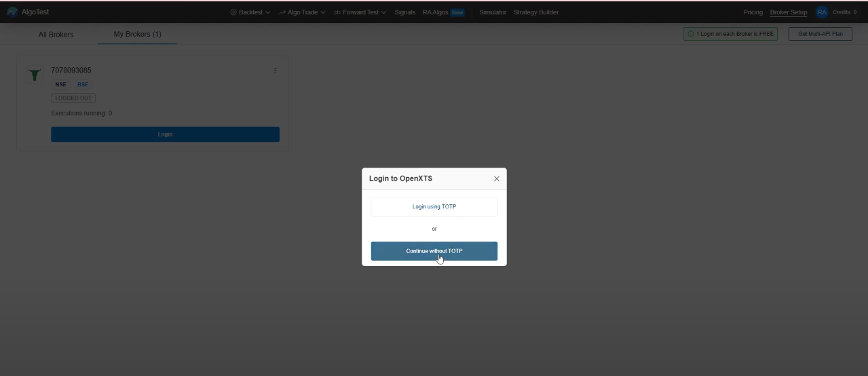Click the Credits: 0 label

[844, 12]
